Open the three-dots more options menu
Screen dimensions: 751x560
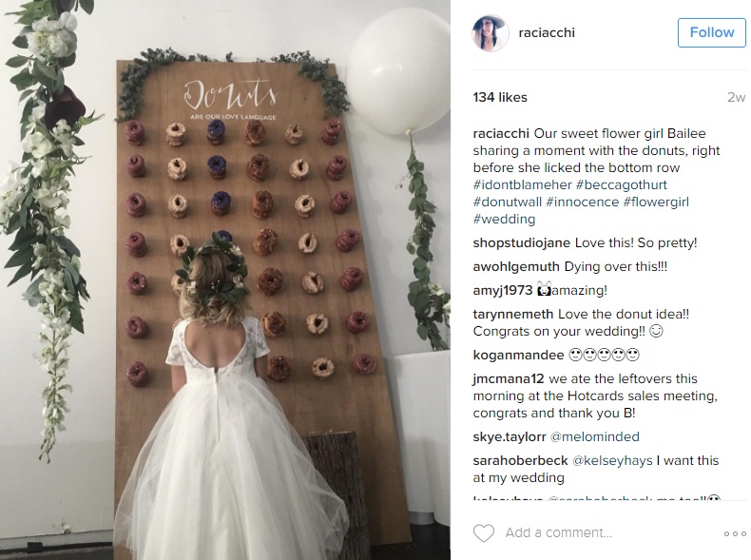pyautogui.click(x=734, y=533)
